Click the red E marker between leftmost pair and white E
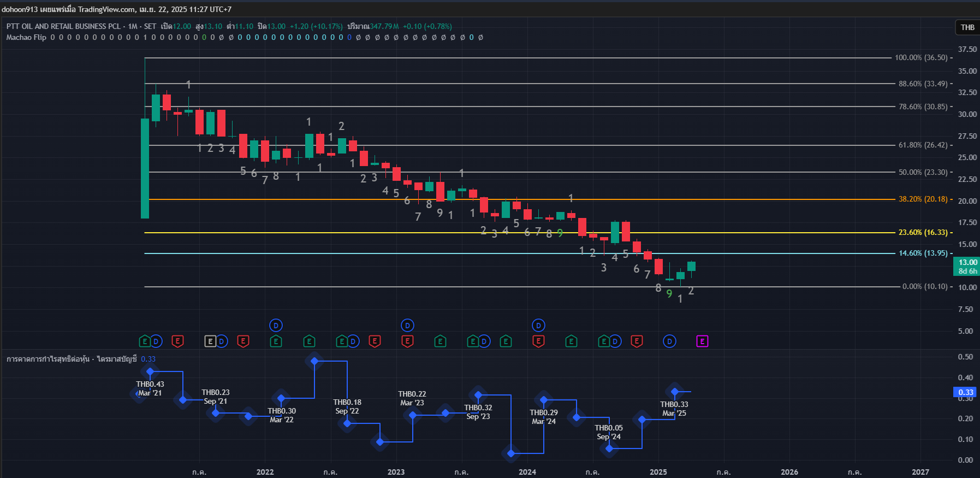980x478 pixels. 178,341
